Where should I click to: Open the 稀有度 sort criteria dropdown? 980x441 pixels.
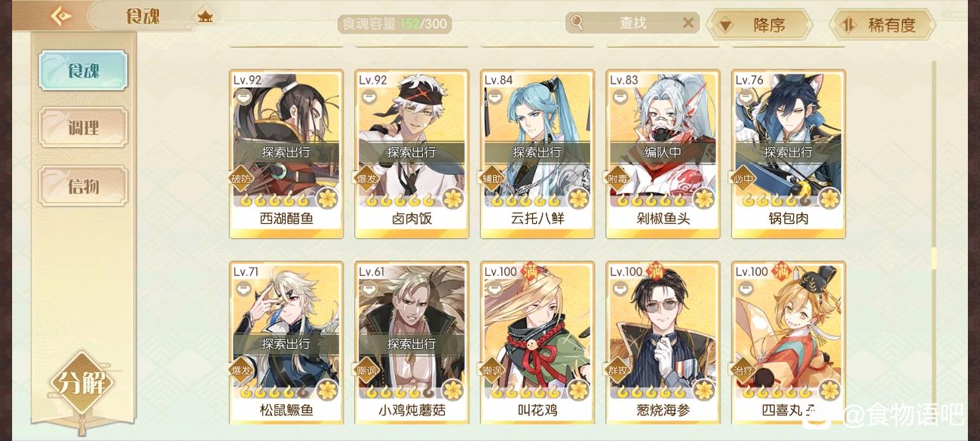[882, 25]
